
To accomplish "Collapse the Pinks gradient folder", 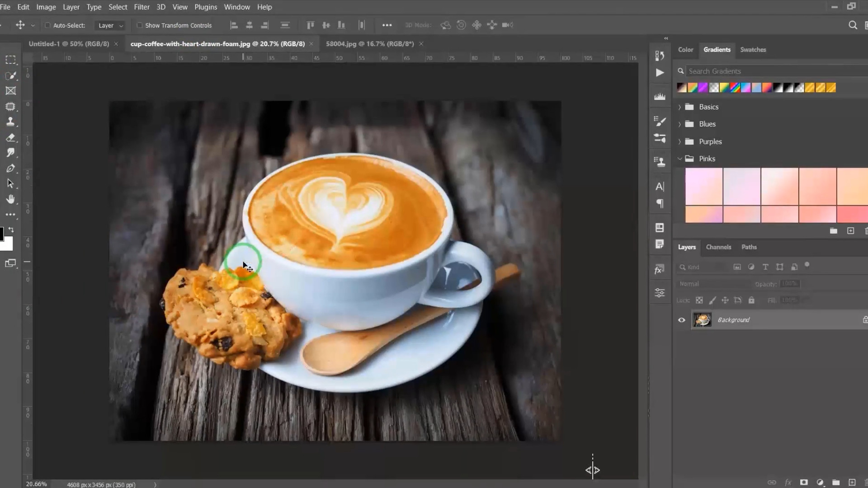I will coord(679,159).
